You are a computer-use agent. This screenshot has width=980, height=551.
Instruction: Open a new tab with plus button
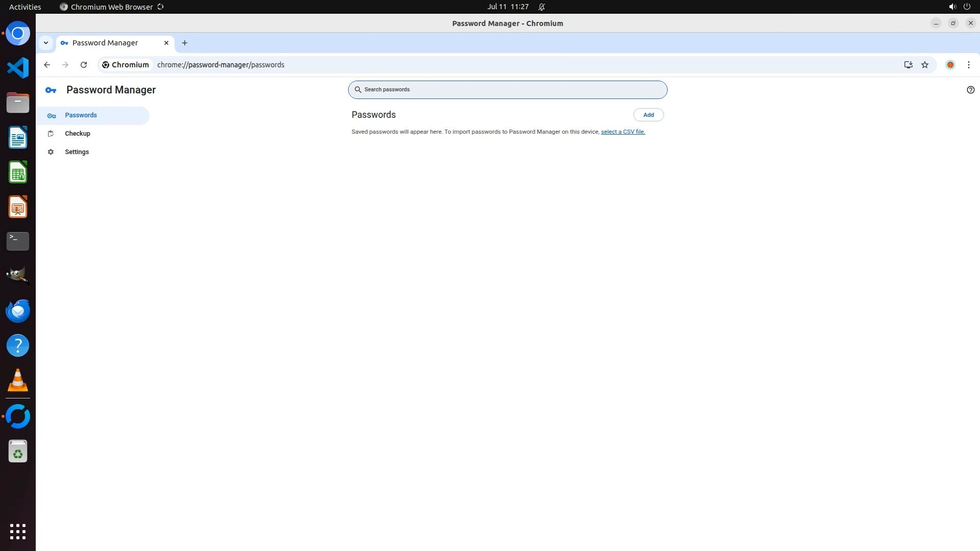pos(185,43)
